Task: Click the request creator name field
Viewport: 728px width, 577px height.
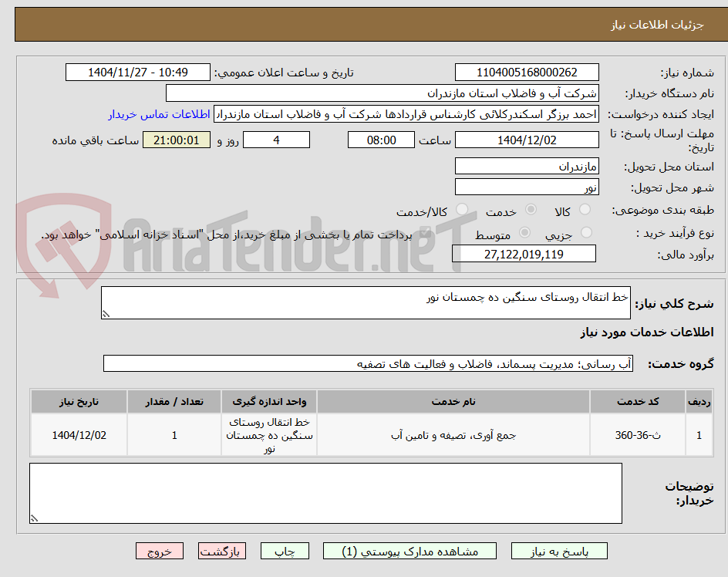Action: point(406,114)
